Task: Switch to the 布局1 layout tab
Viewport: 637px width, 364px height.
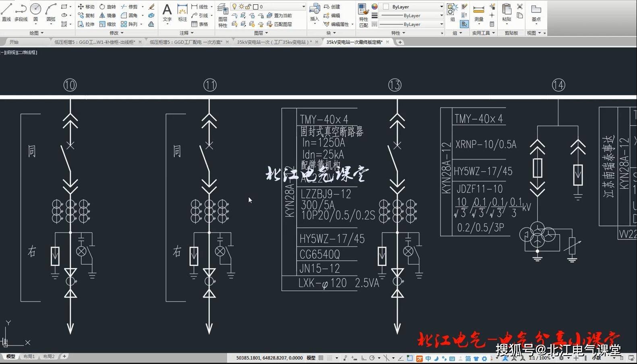Action: (29, 356)
